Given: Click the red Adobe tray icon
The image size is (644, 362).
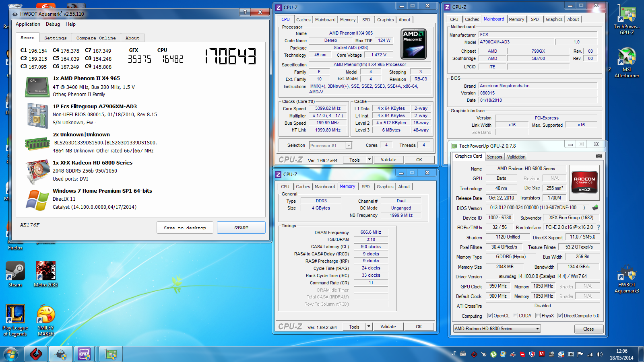Looking at the screenshot, I should coord(542,354).
